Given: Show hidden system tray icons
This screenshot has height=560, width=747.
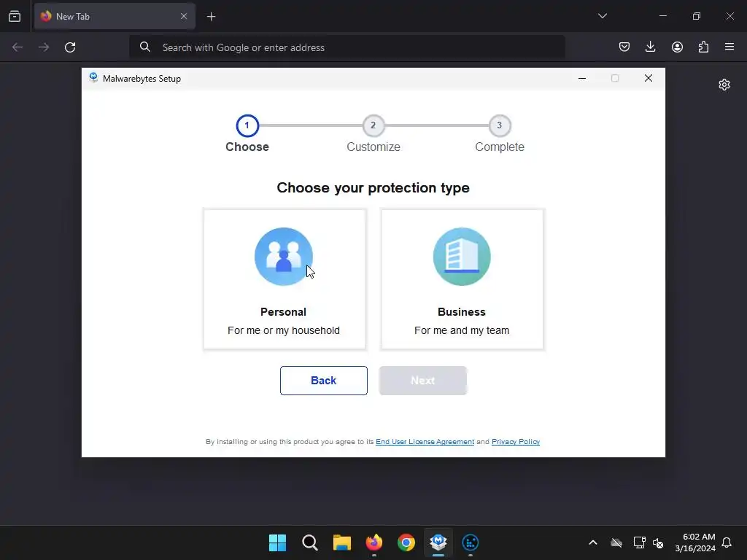Looking at the screenshot, I should (x=593, y=542).
